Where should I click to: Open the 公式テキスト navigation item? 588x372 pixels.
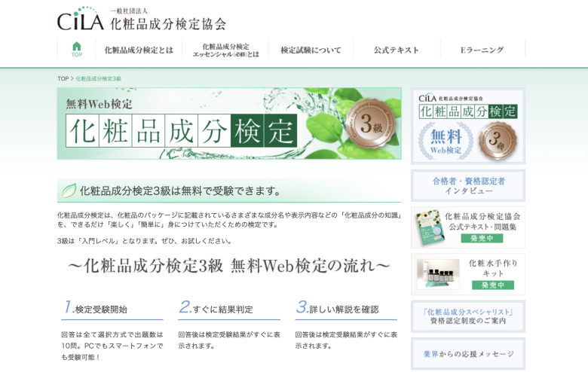(396, 50)
